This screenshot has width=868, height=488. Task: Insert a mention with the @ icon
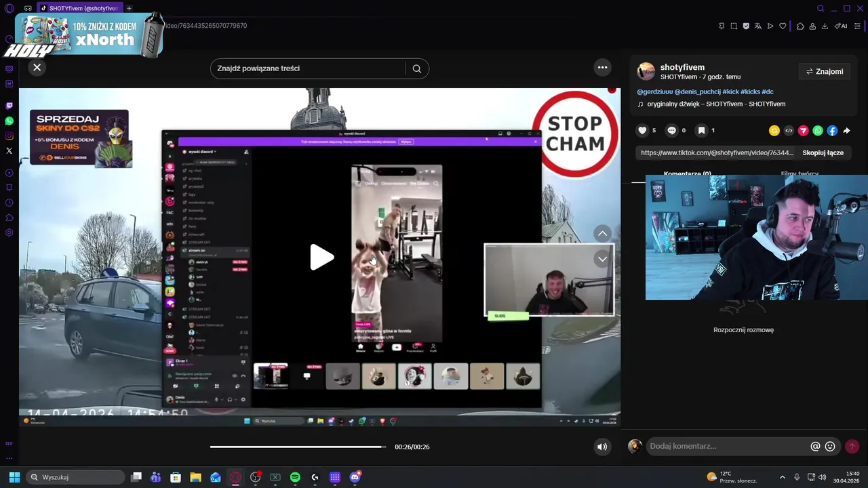(815, 446)
